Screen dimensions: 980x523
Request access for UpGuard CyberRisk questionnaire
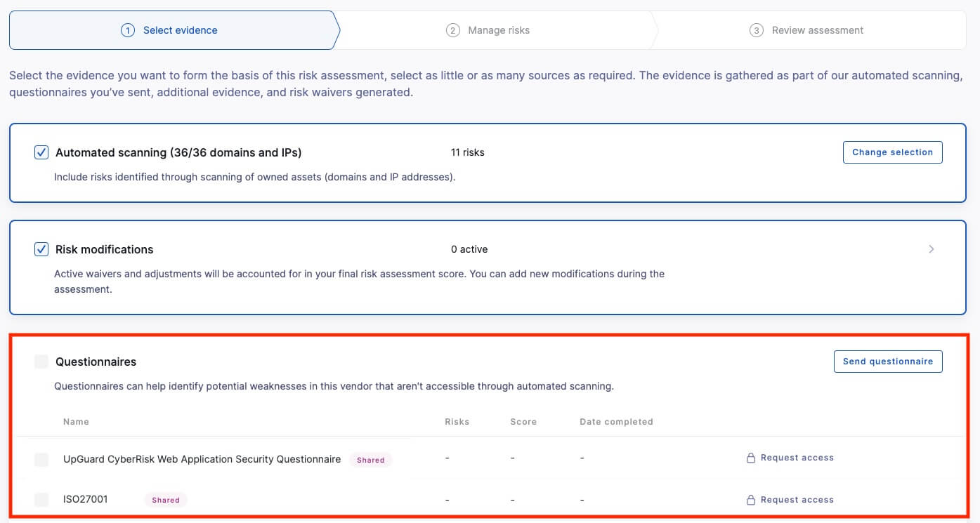[790, 458]
